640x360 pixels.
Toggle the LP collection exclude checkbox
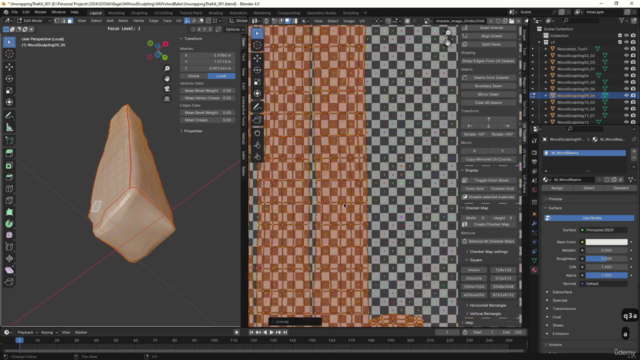620,42
